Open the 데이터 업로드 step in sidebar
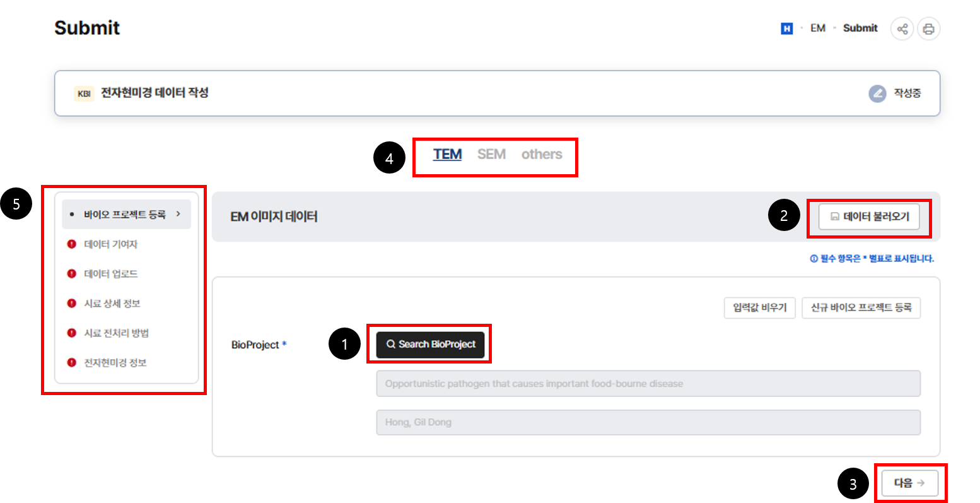This screenshot has width=980, height=503. pos(111,274)
